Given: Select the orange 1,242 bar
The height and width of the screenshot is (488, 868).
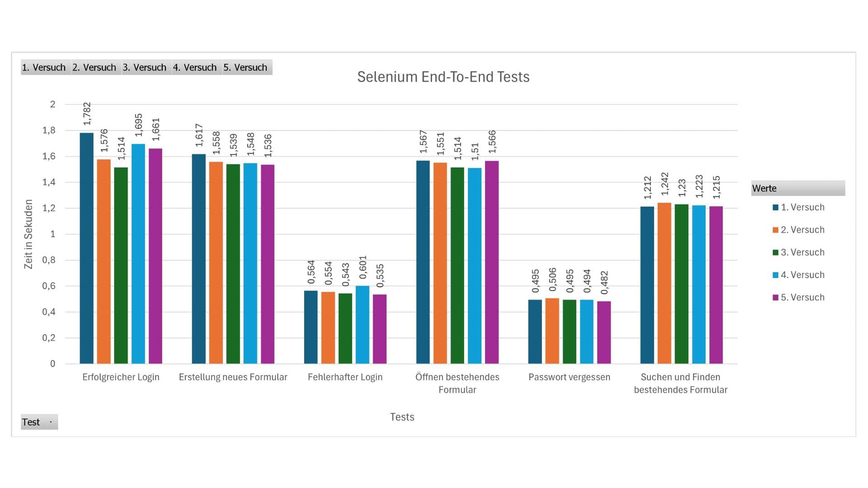Looking at the screenshot, I should [664, 283].
